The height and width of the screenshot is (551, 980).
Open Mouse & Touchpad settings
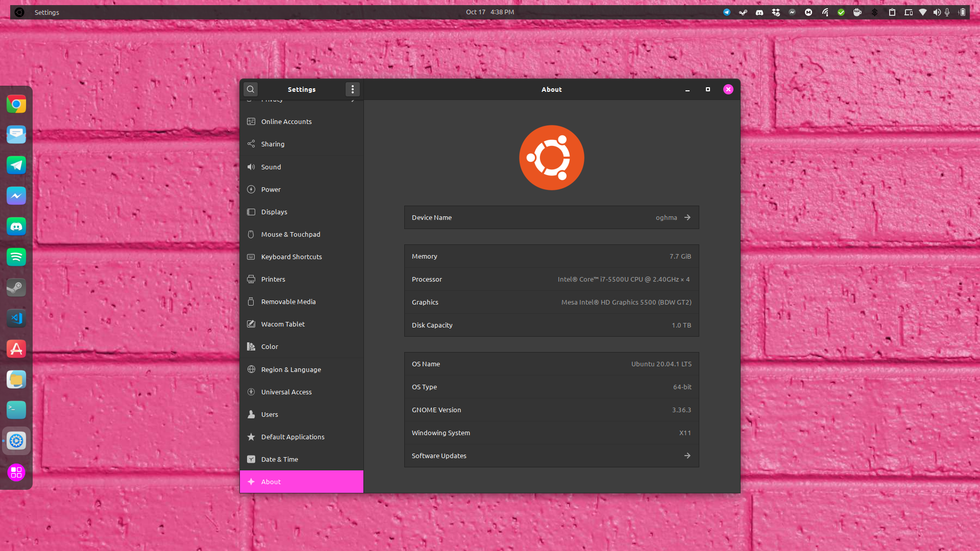pyautogui.click(x=302, y=234)
